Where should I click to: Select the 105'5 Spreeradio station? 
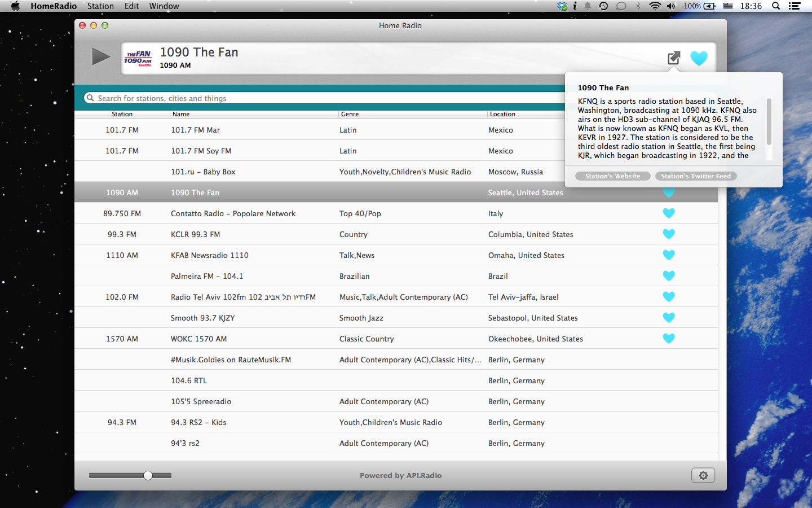pyautogui.click(x=201, y=401)
